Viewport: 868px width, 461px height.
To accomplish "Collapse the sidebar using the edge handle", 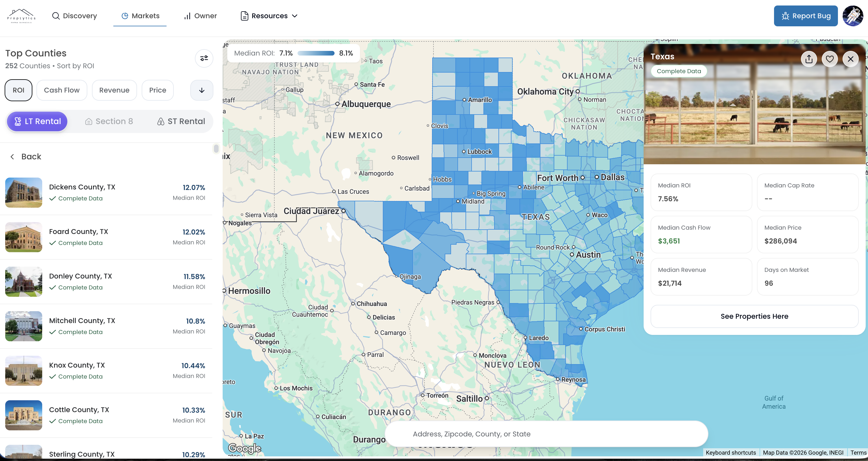I will [x=216, y=148].
